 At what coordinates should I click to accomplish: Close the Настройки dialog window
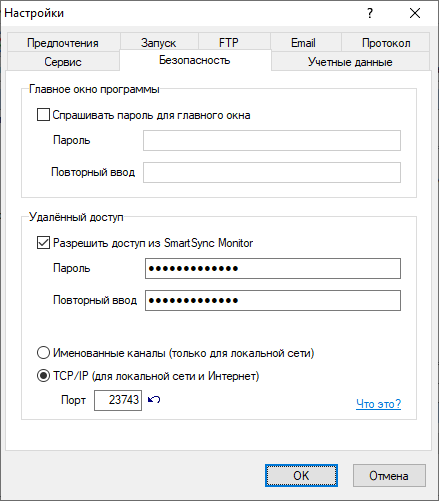(x=415, y=13)
